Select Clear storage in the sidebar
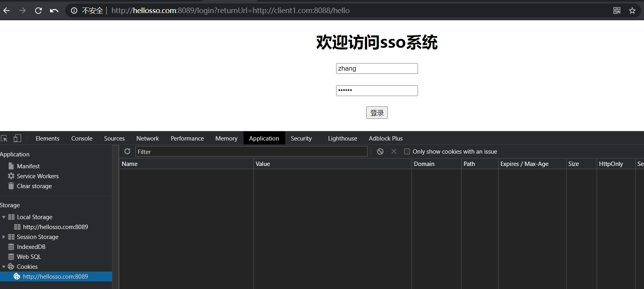The width and height of the screenshot is (644, 289). [x=34, y=186]
